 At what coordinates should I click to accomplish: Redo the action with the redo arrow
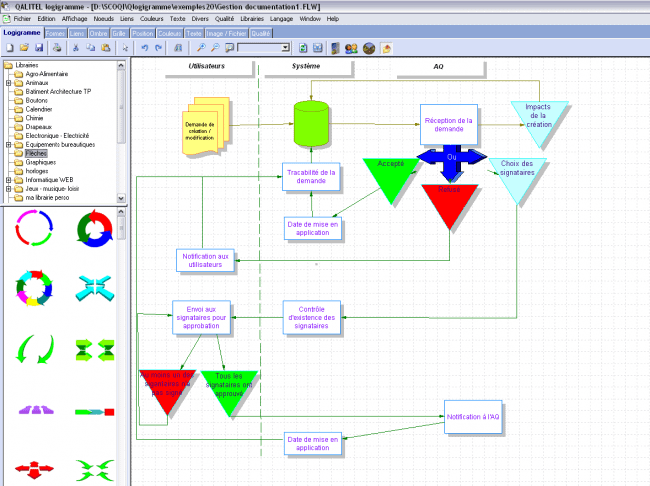[158, 48]
